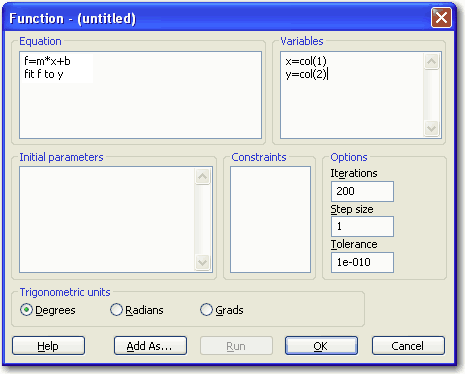Viewport: 465px width, 374px height.
Task: Click the variable line y=col(2)
Action: click(x=306, y=74)
